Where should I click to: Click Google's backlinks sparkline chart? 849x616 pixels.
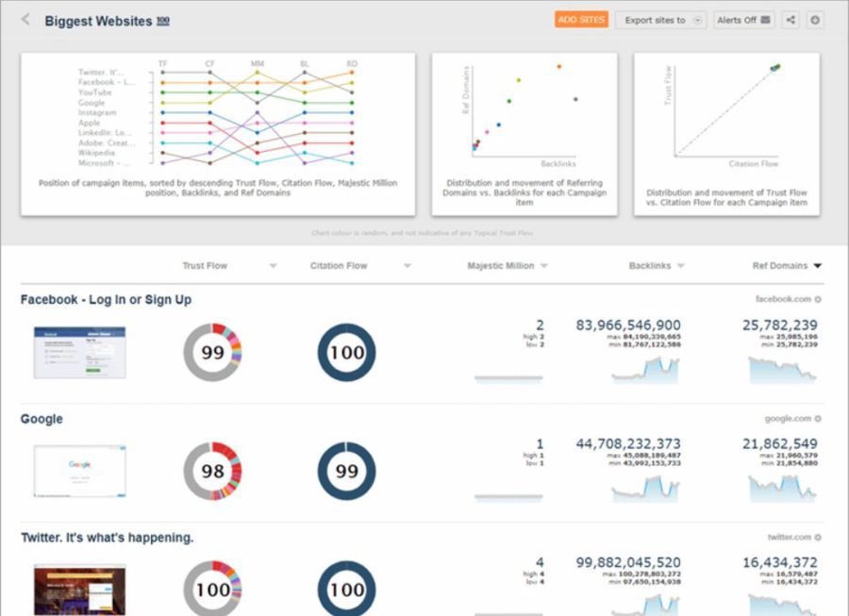click(x=645, y=490)
